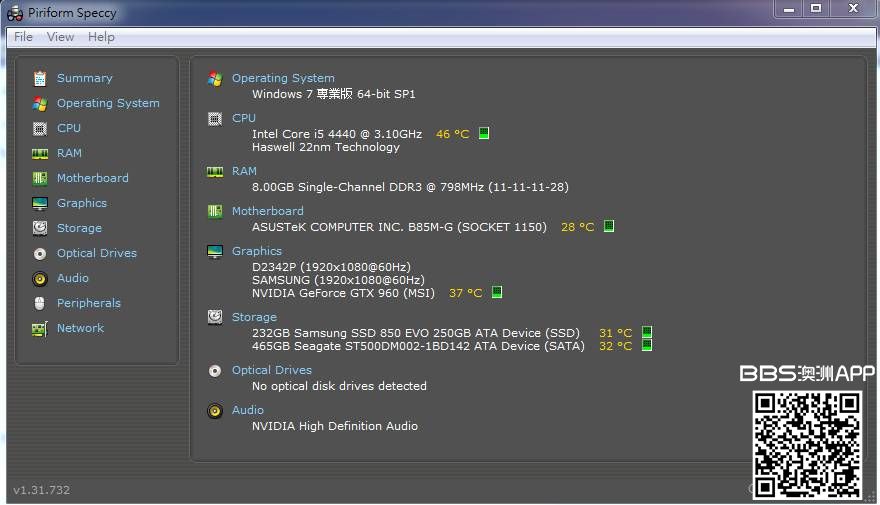Click the Audio speaker icon in sidebar
The width and height of the screenshot is (880, 505).
[x=40, y=278]
